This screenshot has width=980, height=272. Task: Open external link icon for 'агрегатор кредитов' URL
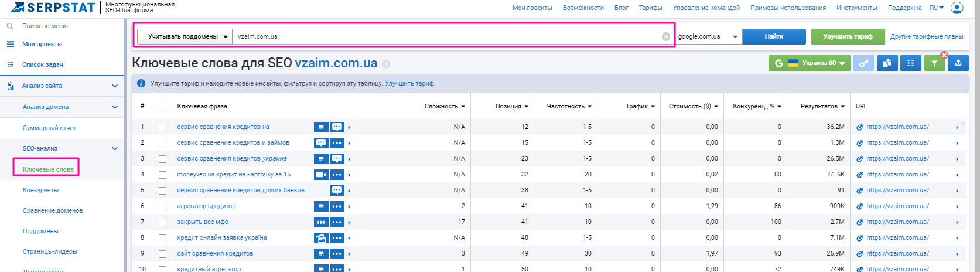pos(859,206)
